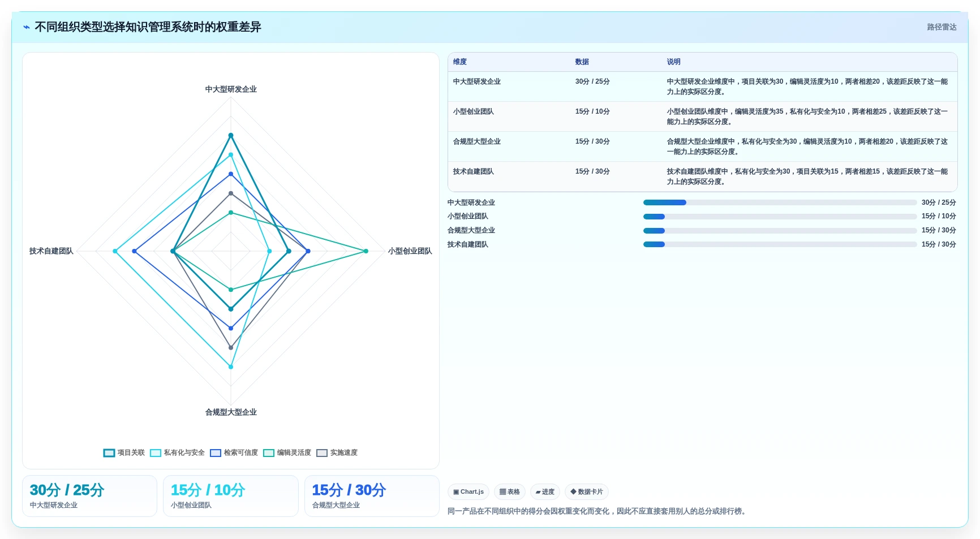Click radar axis label 小型创业团队
This screenshot has width=980, height=539.
pyautogui.click(x=410, y=251)
